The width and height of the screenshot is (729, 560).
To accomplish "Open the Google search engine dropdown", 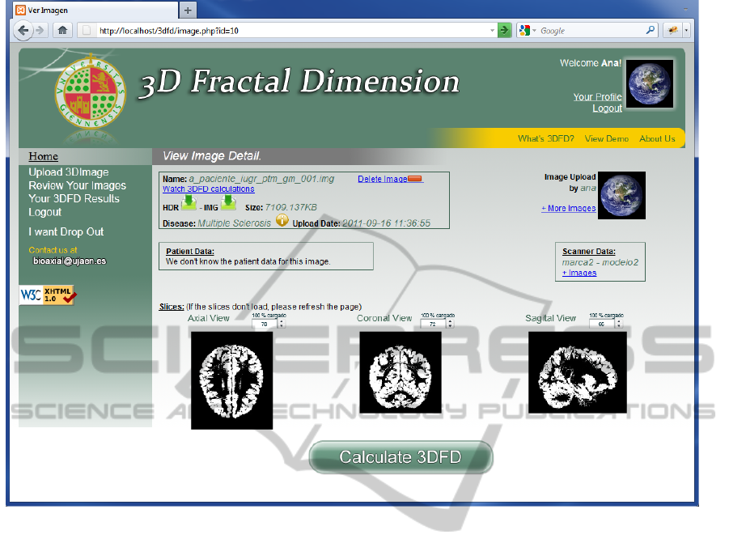I will pos(528,31).
